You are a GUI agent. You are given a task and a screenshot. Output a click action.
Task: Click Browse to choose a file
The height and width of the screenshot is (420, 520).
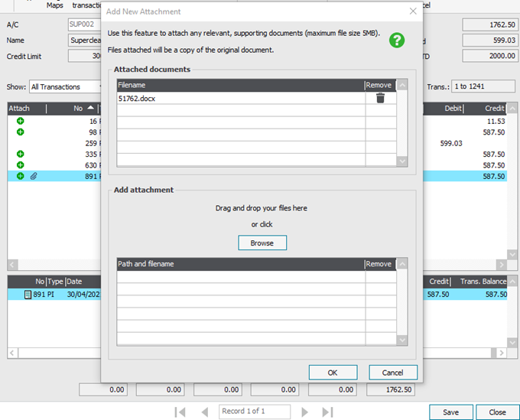click(x=262, y=243)
